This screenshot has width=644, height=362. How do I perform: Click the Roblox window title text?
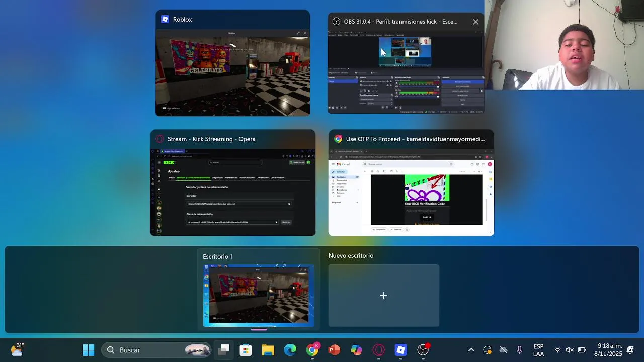[182, 19]
